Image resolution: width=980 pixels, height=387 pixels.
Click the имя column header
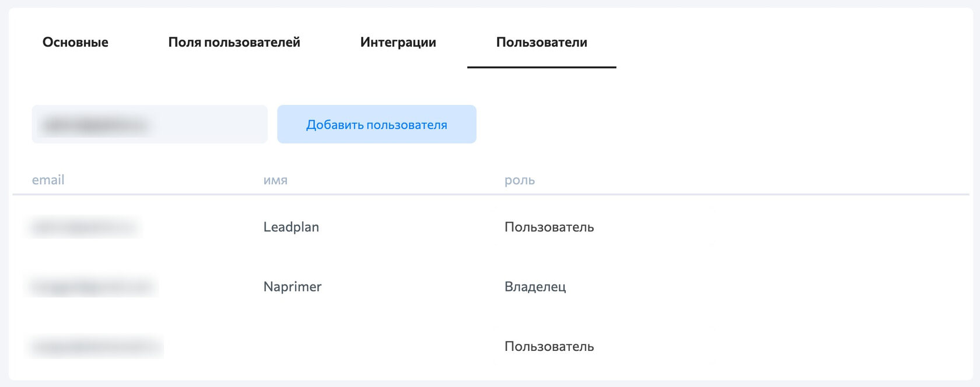pyautogui.click(x=275, y=180)
